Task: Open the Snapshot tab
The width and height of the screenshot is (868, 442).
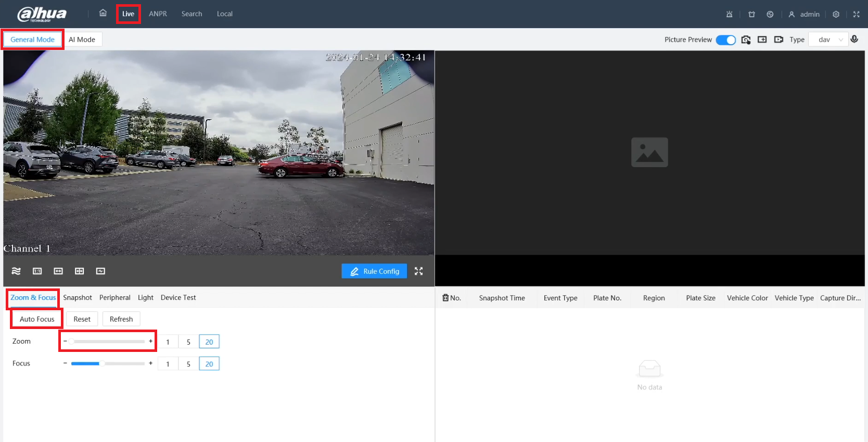Action: [x=78, y=298]
